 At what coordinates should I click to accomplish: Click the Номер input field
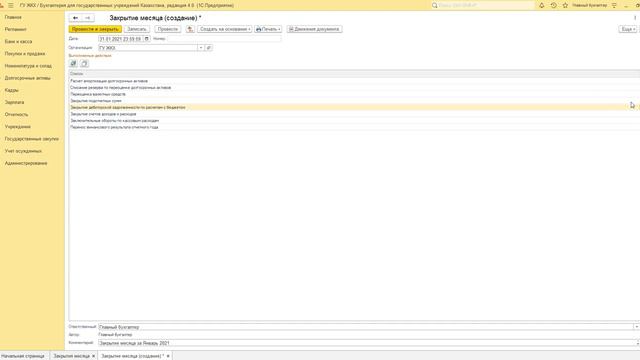pos(224,39)
